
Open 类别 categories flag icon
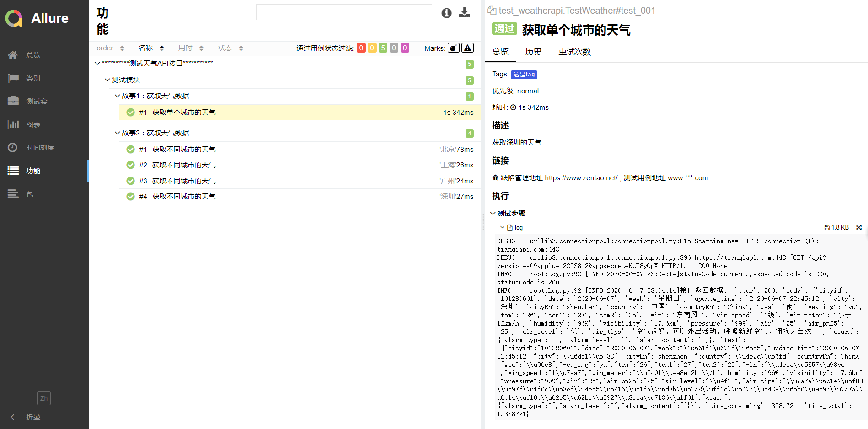tap(13, 78)
